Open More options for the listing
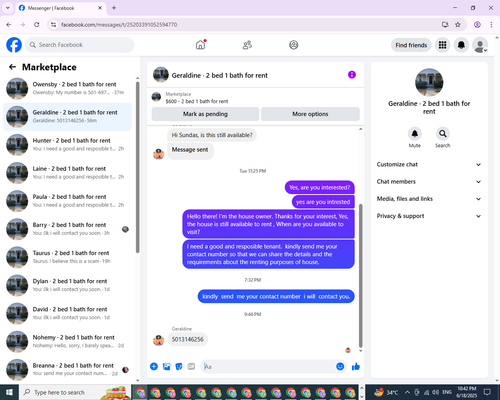This screenshot has width=500, height=400. tap(310, 114)
